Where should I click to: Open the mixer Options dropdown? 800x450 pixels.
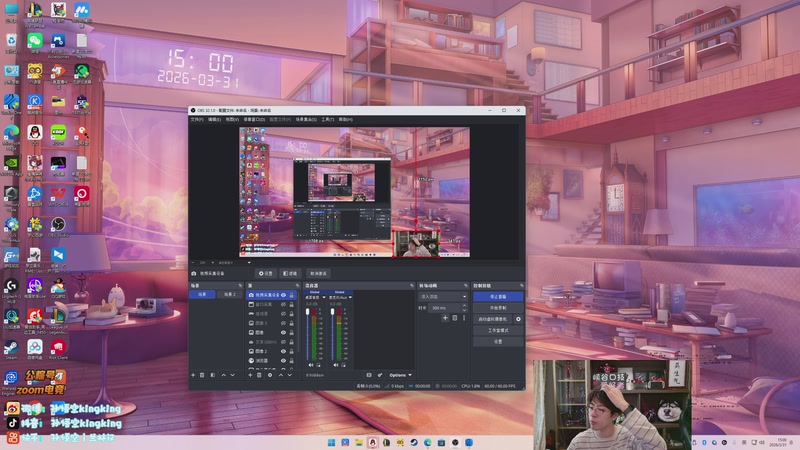coord(401,375)
